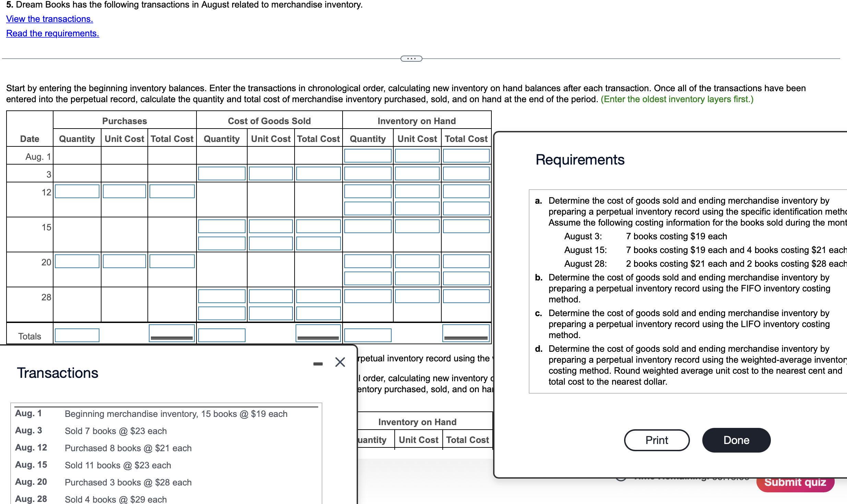The height and width of the screenshot is (504, 847).
Task: Click the Aug. 20 Purchases Total Cost field
Action: click(171, 261)
